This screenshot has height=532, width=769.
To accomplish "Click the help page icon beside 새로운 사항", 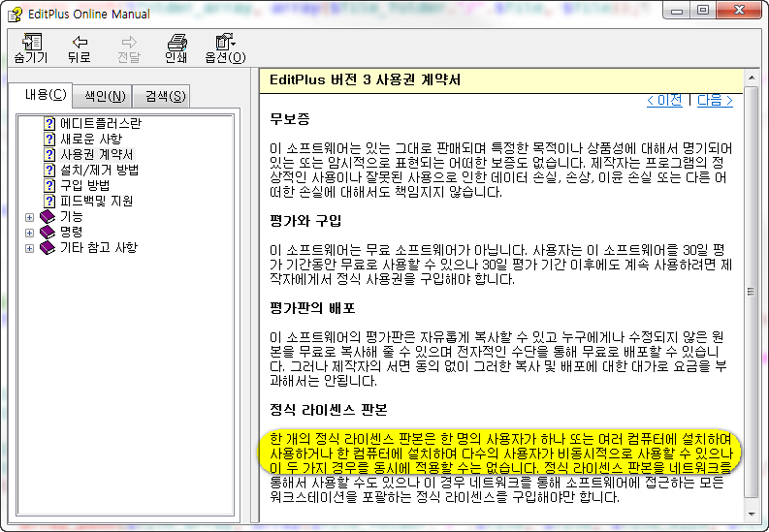I will [49, 140].
